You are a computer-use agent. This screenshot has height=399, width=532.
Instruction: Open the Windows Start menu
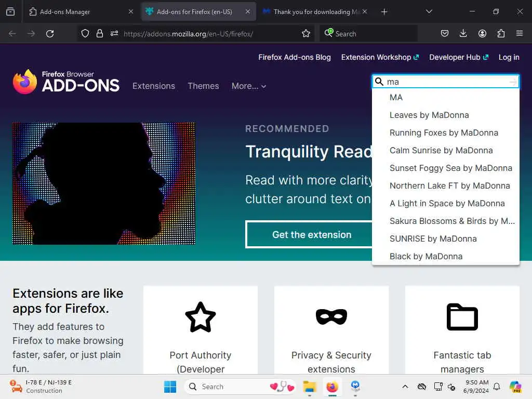(170, 387)
